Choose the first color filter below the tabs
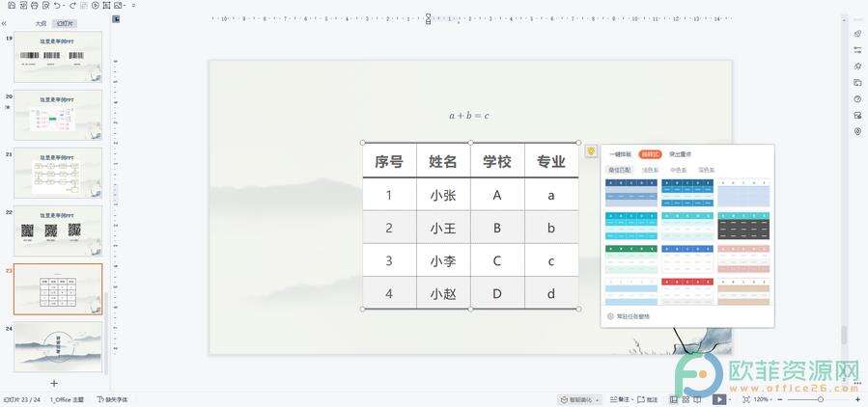Viewport: 868px width, 407px height. pos(620,170)
